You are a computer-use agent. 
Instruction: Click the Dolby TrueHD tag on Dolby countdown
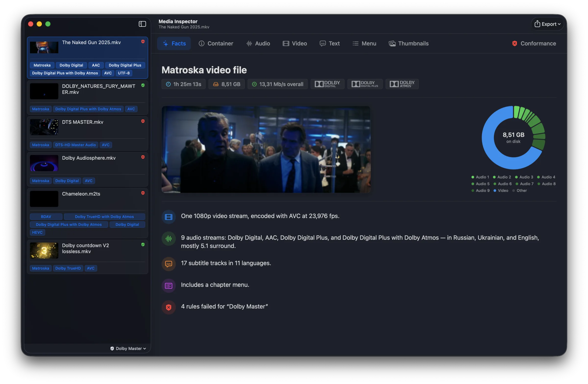[x=68, y=268]
